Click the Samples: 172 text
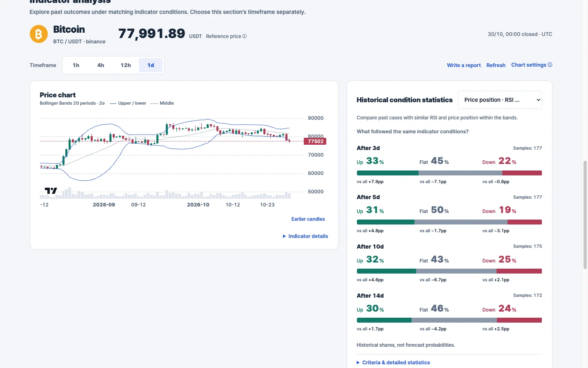The image size is (588, 368). click(x=528, y=295)
